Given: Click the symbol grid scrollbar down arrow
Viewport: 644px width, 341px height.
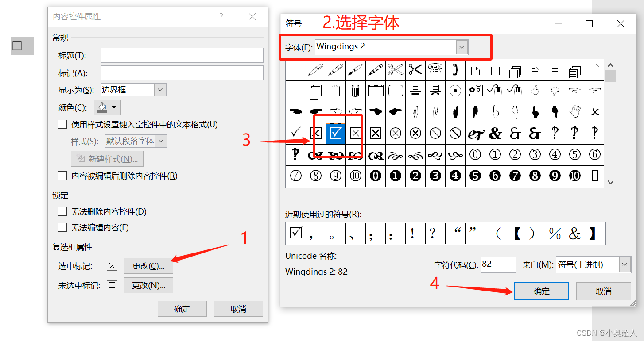Looking at the screenshot, I should click(611, 182).
